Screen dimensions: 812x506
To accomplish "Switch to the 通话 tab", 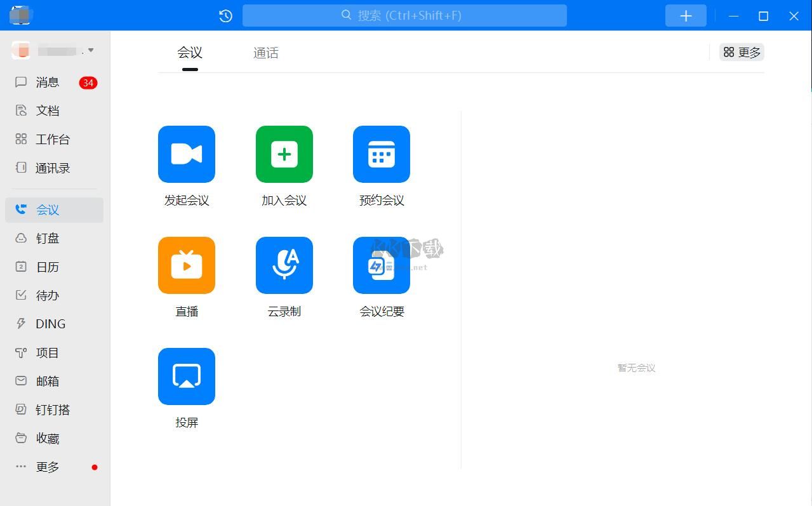I will coord(265,53).
